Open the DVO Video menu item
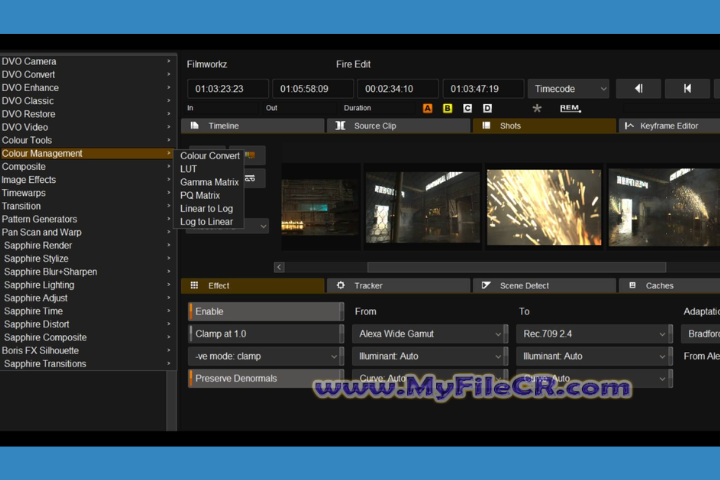Screen dimensions: 720x480 tap(86, 127)
